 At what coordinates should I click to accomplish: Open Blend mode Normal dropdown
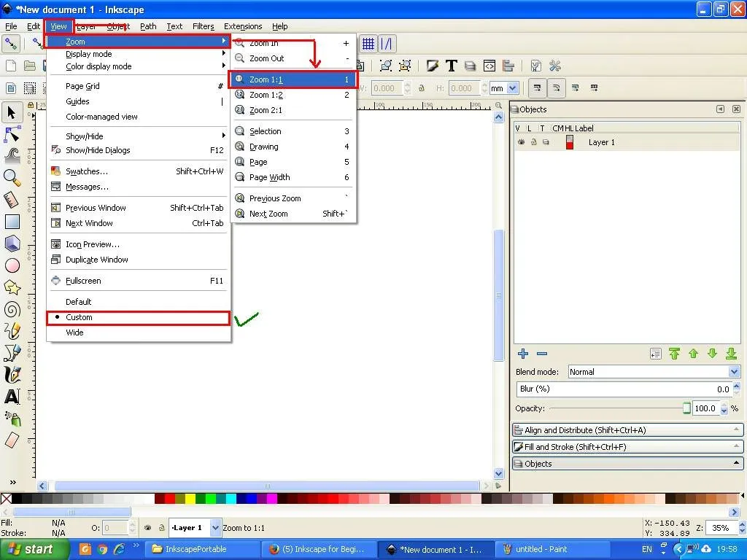(654, 372)
